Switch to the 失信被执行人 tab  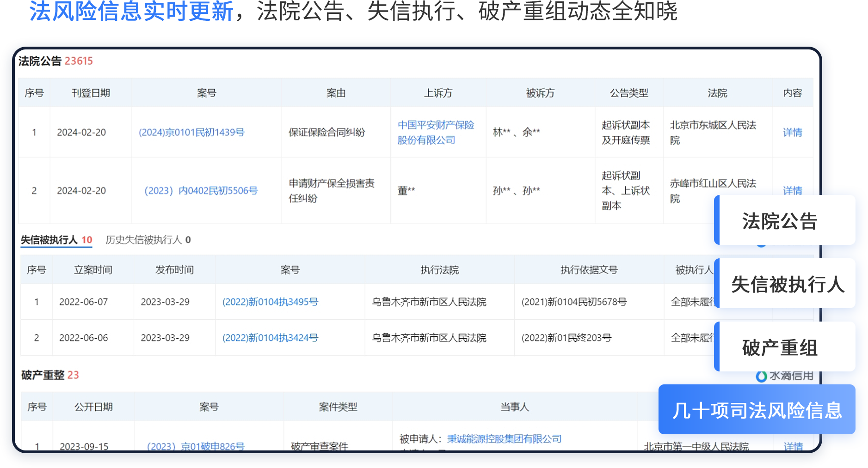click(x=56, y=240)
